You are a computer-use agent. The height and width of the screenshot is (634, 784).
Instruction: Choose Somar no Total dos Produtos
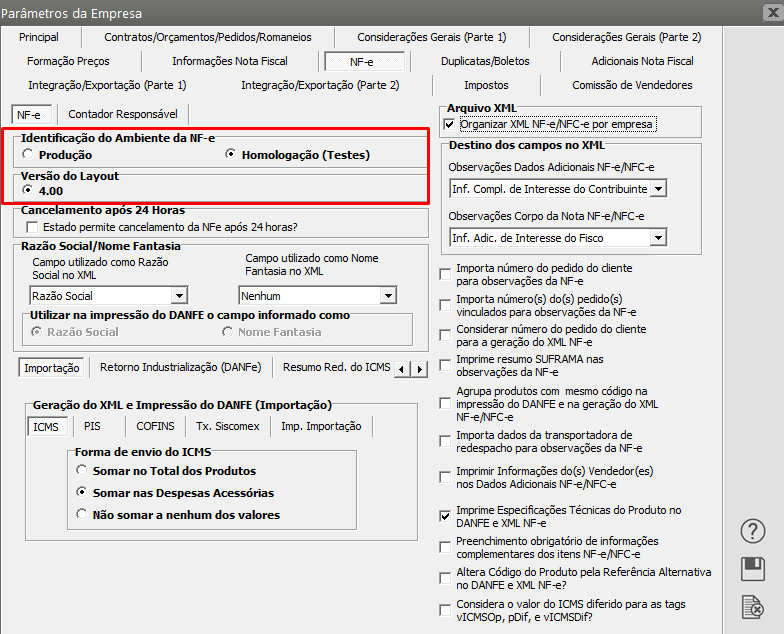coord(82,470)
